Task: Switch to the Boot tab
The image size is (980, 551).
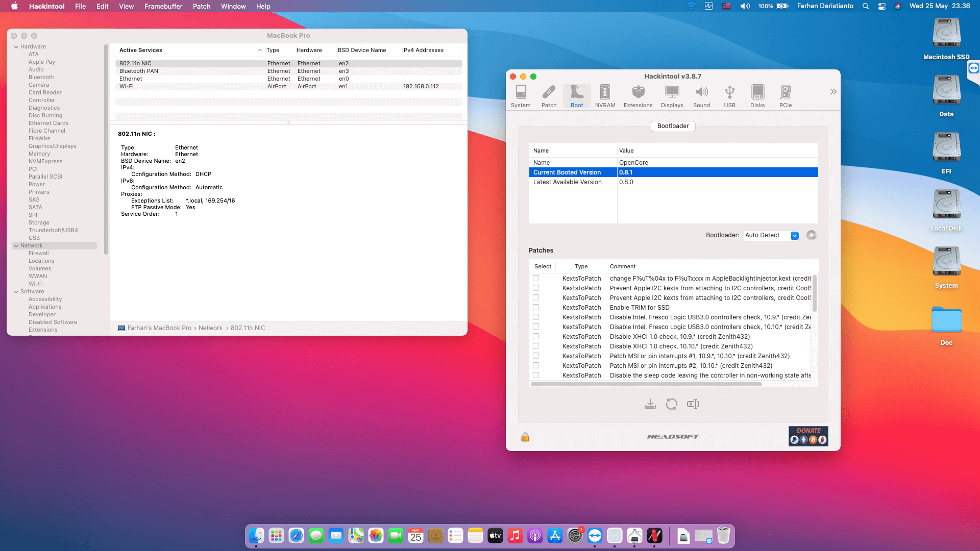Action: [577, 95]
